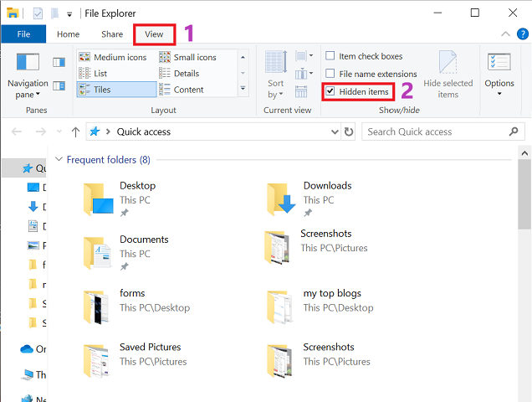Choose the Tiles layout
This screenshot has width=532, height=402.
pos(117,90)
